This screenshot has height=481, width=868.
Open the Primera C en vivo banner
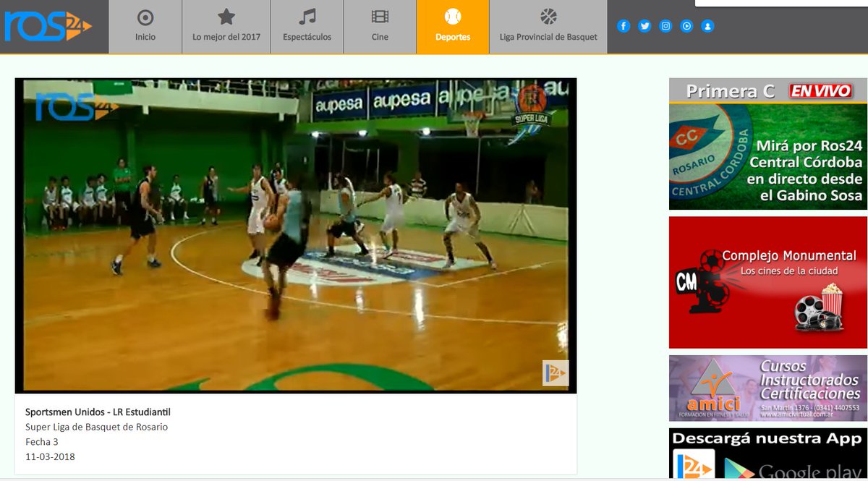click(x=768, y=144)
